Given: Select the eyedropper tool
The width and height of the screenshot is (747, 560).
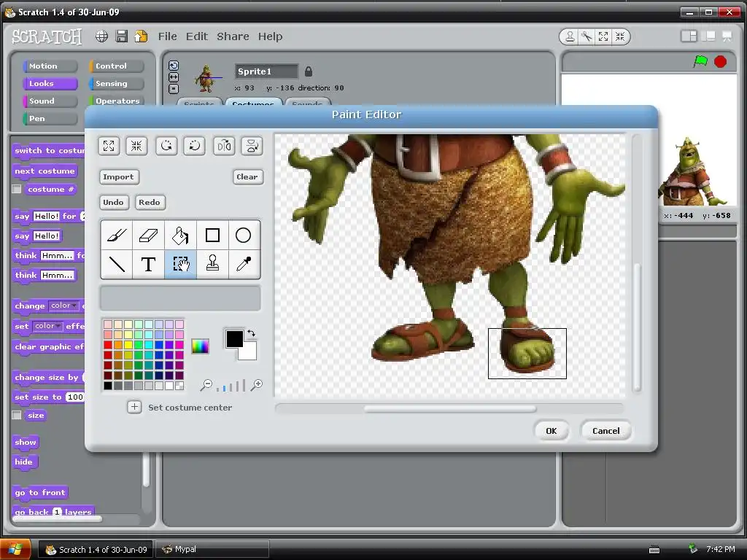Looking at the screenshot, I should (244, 264).
